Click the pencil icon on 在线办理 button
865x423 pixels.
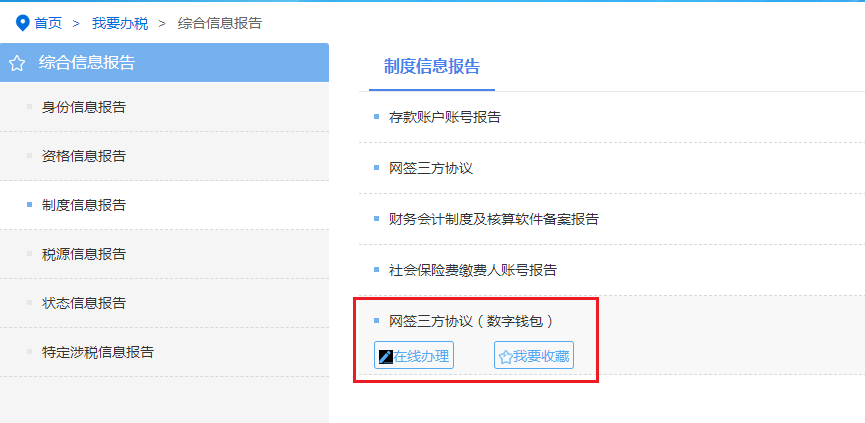coord(386,357)
